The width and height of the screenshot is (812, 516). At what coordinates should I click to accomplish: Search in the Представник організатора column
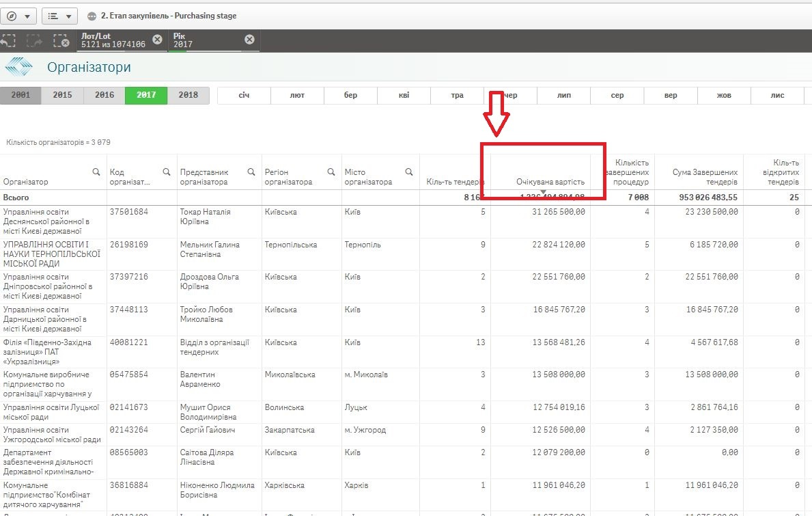[x=251, y=172]
